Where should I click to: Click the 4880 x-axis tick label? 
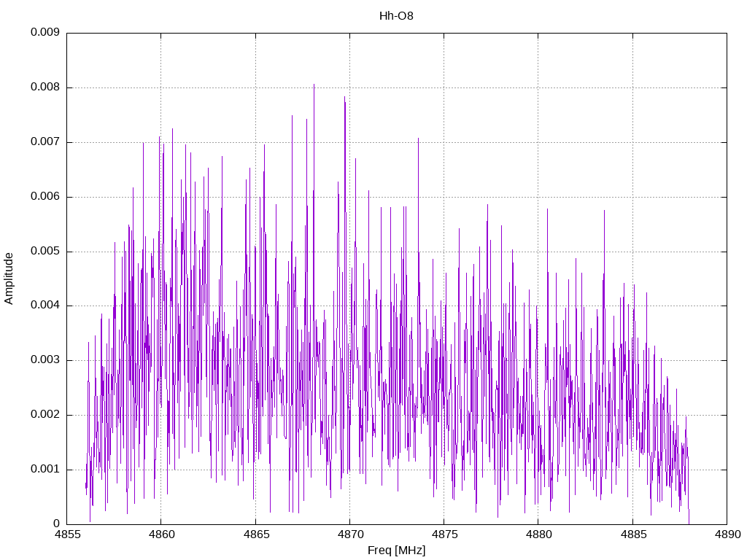tap(538, 534)
